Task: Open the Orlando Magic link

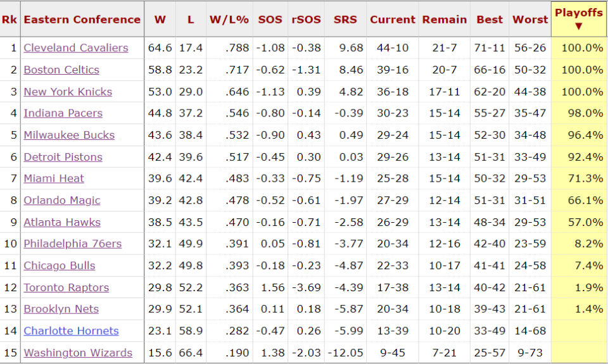Action: (61, 201)
